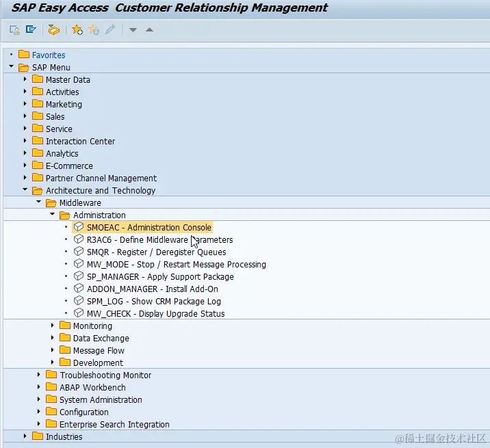Click the Service folder icon
490x448 pixels.
click(38, 129)
